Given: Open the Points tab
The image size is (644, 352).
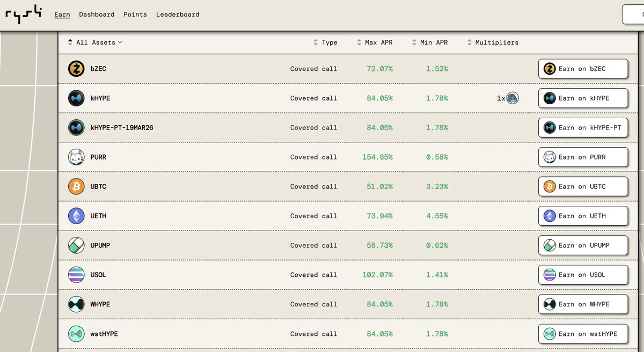Looking at the screenshot, I should 135,15.
